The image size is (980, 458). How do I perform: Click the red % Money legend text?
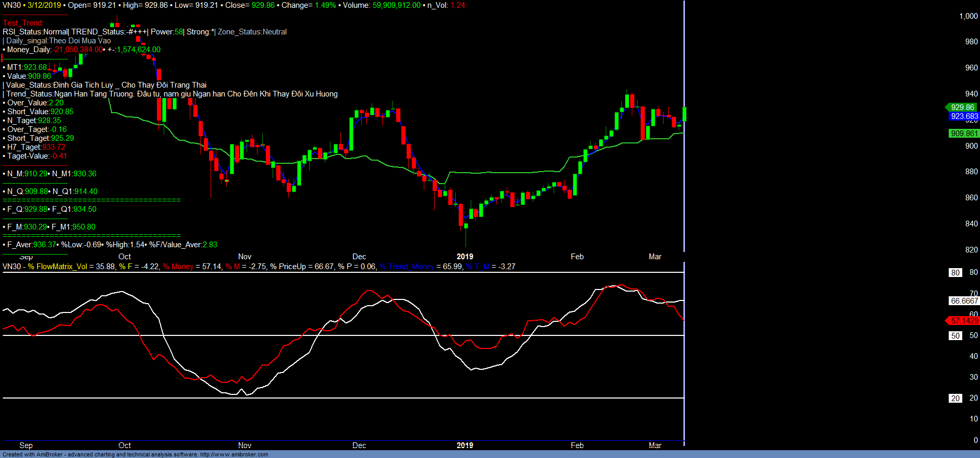click(x=178, y=267)
